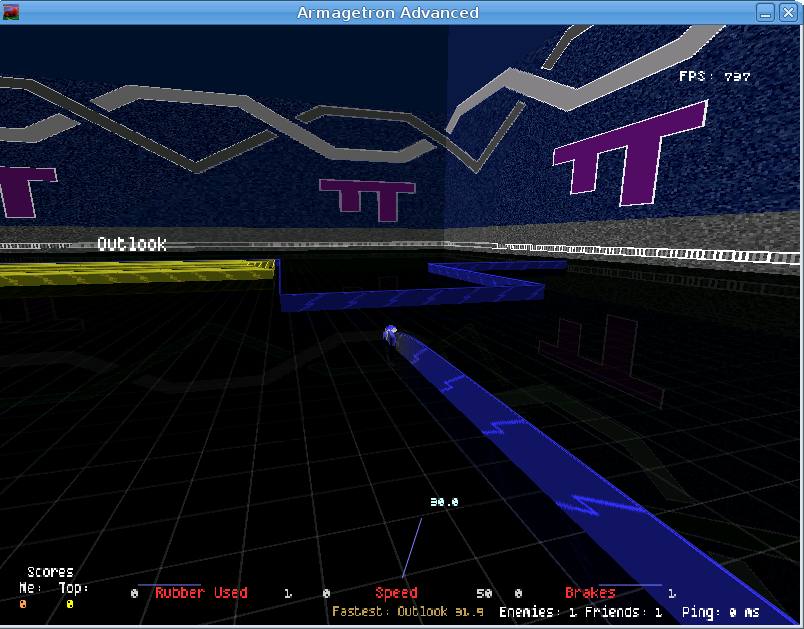Click the Enemies: 1 counter
Screen dimensions: 804x629
pos(538,612)
